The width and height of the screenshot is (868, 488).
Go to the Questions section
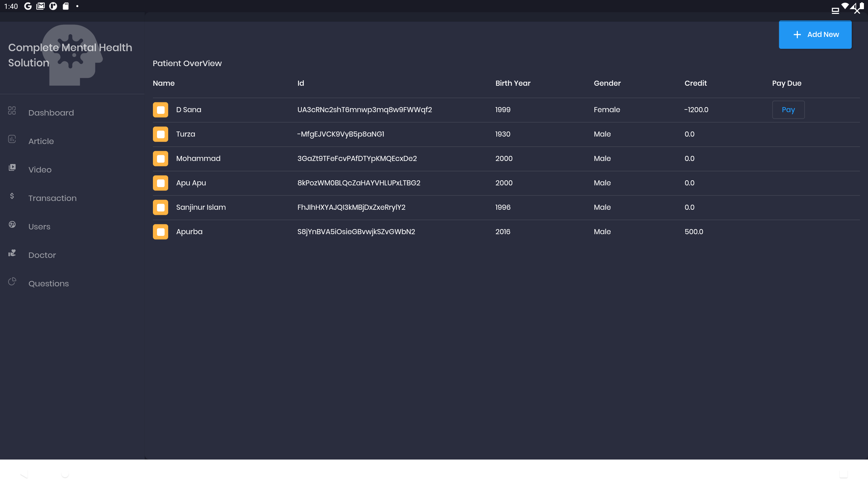48,284
